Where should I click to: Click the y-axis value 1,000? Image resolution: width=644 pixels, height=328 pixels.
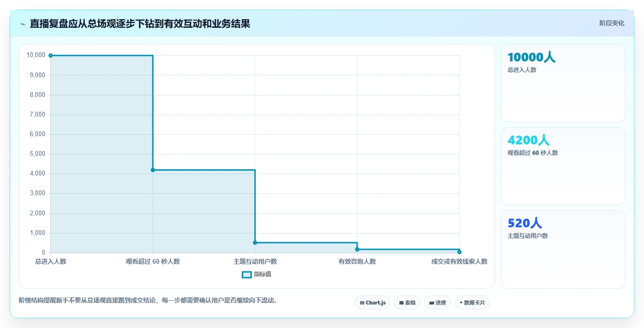(x=37, y=233)
